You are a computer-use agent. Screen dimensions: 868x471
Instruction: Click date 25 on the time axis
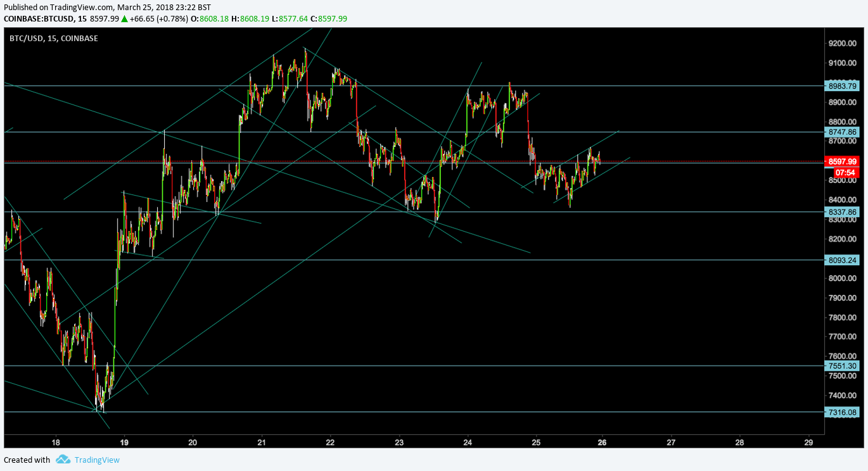tap(536, 443)
